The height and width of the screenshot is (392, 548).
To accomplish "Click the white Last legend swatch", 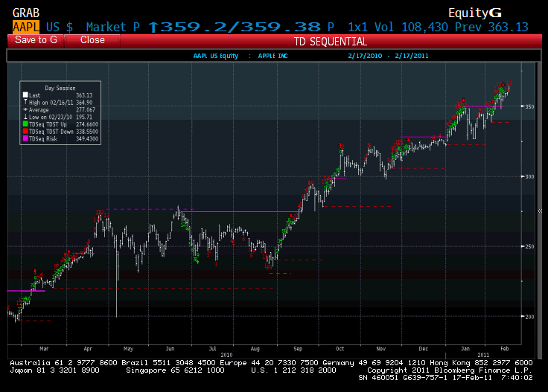I will point(25,95).
